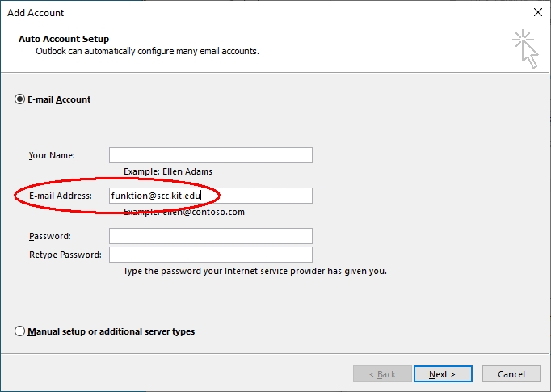Click the Example: Ellen Adams hint text
The height and width of the screenshot is (392, 551).
pyautogui.click(x=167, y=171)
